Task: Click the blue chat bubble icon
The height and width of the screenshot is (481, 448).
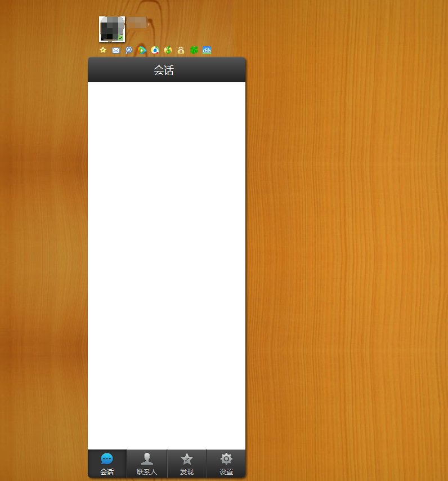Action: tap(107, 459)
